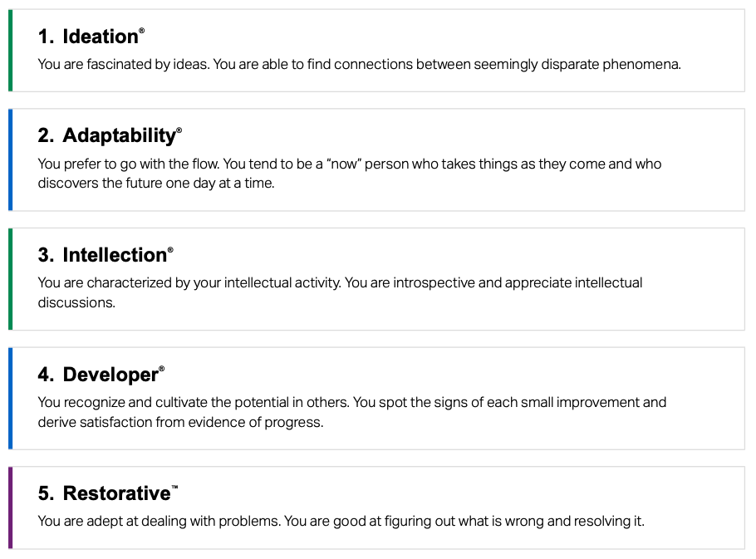The image size is (756, 559).
Task: Select the Adaptability strength heading
Action: [110, 135]
